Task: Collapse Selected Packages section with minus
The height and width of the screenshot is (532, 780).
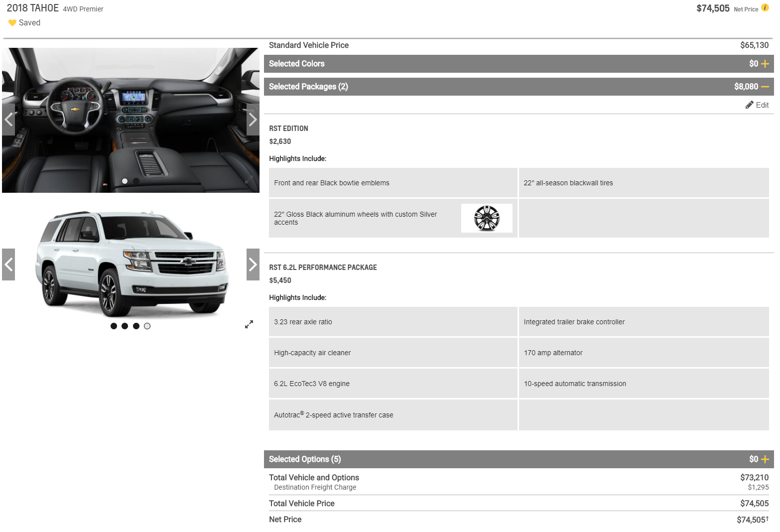Action: pos(765,87)
